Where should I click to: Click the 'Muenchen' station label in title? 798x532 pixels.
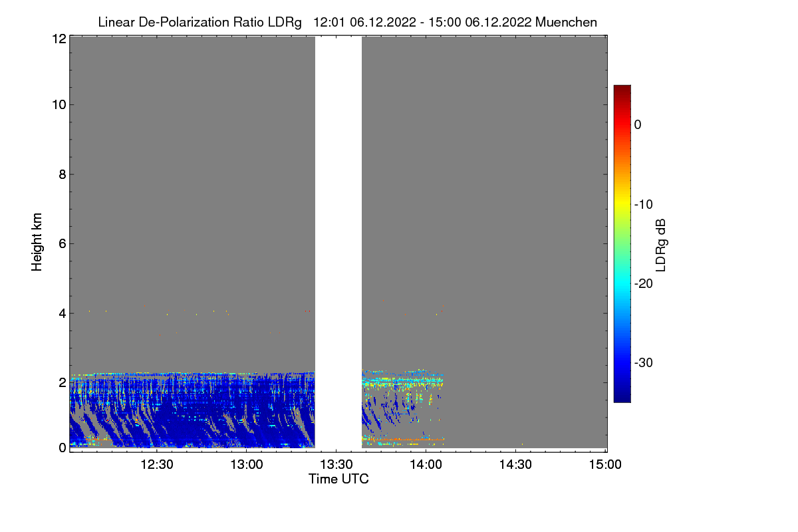[566, 22]
